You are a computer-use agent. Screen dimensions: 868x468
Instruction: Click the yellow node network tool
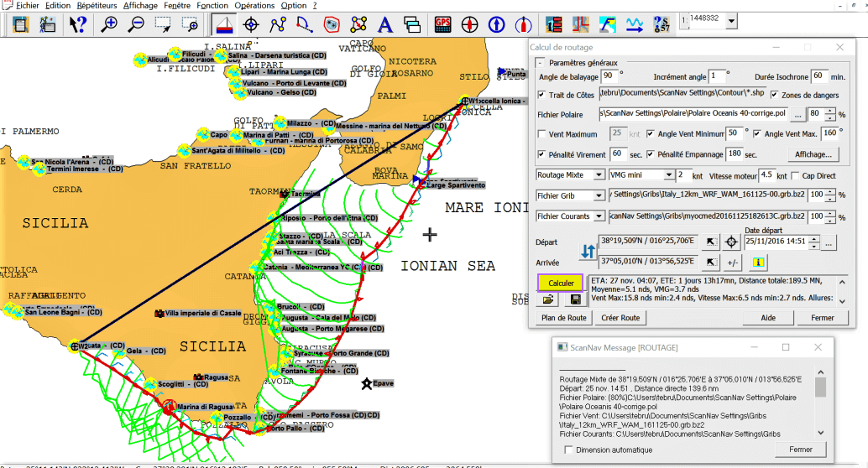tap(358, 24)
